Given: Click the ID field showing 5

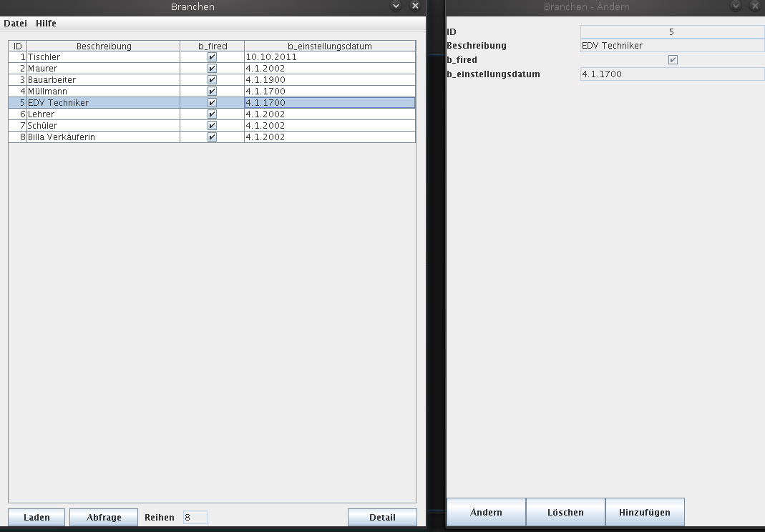Looking at the screenshot, I should pyautogui.click(x=671, y=32).
